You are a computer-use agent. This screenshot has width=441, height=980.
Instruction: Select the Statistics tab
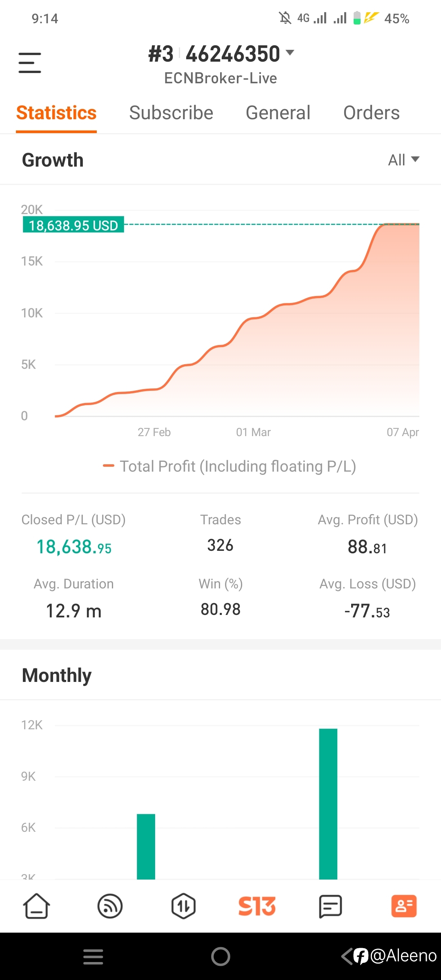tap(56, 113)
